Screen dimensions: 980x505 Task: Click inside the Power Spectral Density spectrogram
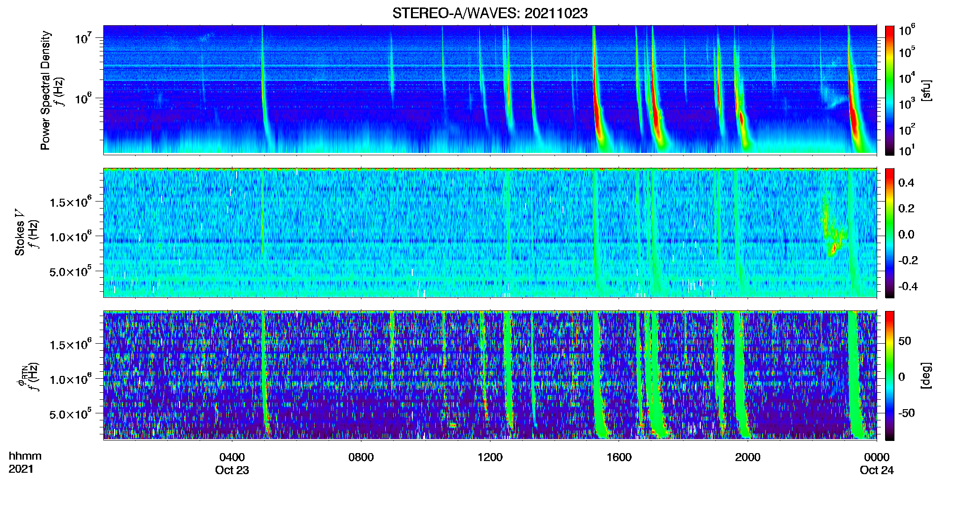click(490, 90)
